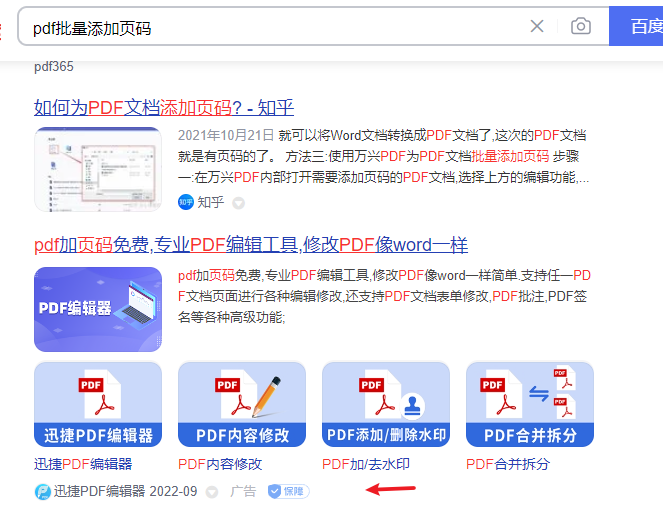The width and height of the screenshot is (663, 506).
Task: Open image search via the camera icon
Action: pos(581,26)
